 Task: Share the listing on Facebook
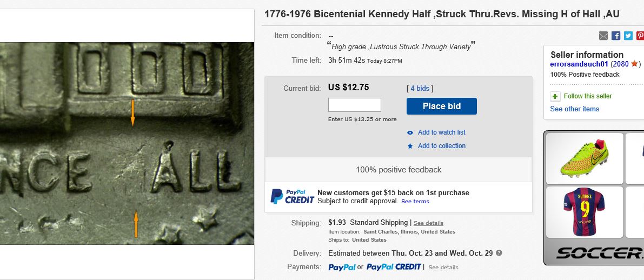(x=616, y=36)
